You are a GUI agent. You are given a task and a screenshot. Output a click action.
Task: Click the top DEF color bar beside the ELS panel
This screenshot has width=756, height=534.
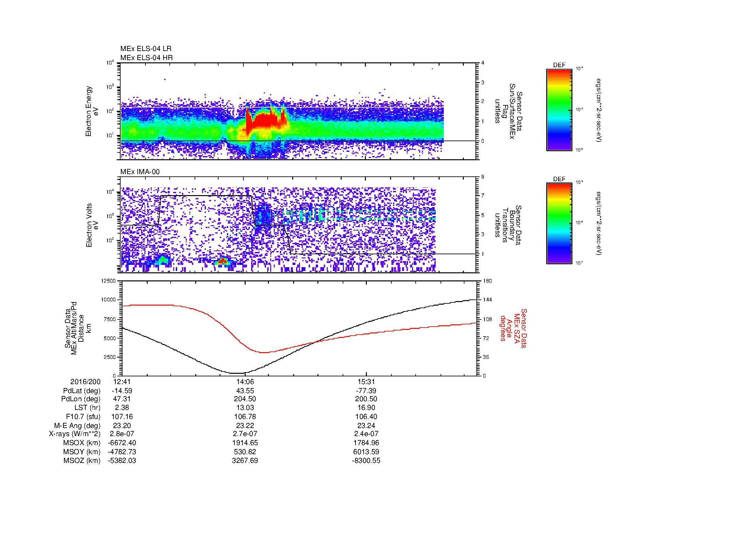pos(559,110)
